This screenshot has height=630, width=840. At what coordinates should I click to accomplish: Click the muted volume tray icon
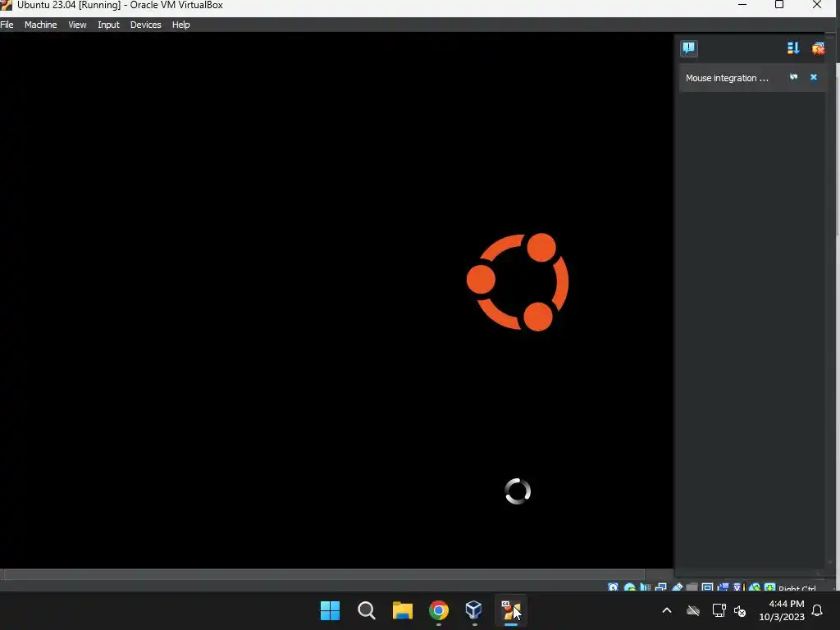point(741,610)
